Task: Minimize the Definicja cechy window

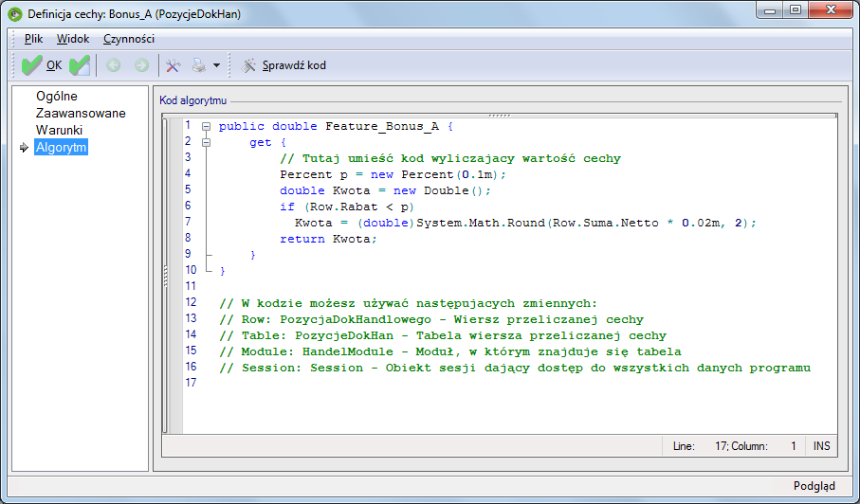Action: pos(770,9)
